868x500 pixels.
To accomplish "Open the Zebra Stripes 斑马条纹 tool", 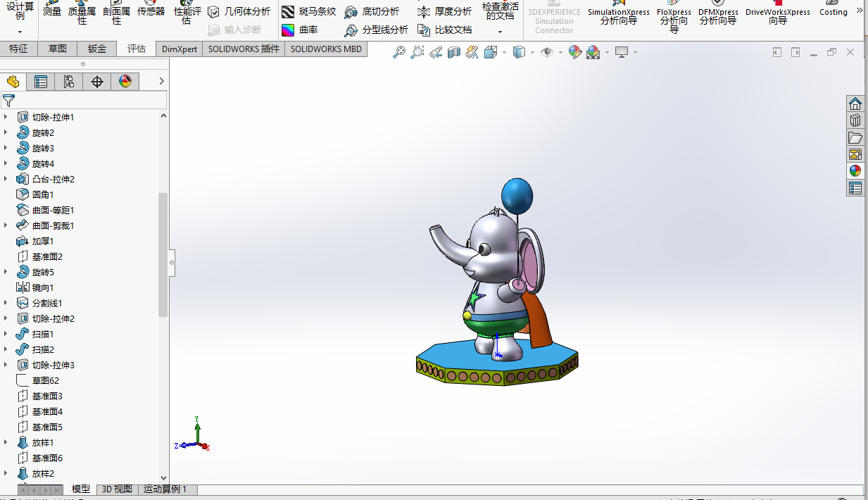I will tap(308, 11).
